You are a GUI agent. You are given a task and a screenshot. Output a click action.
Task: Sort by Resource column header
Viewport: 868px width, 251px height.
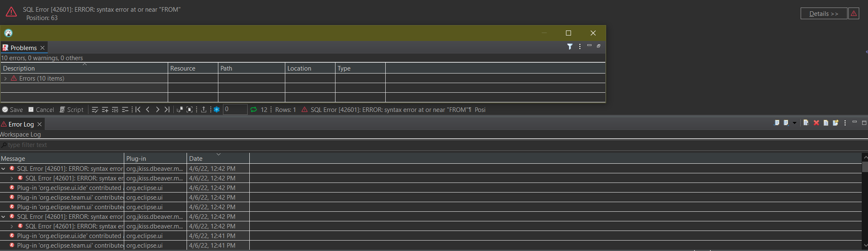coord(193,68)
